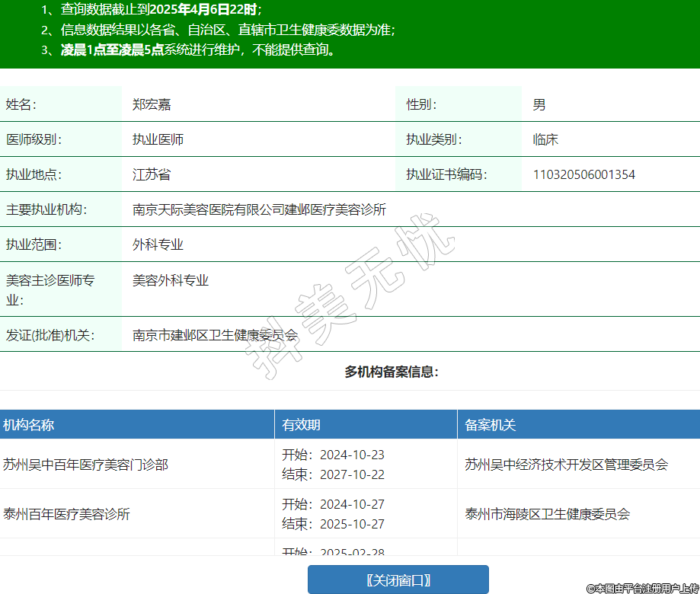Click the 关闭窗口 button
The width and height of the screenshot is (700, 594).
[398, 580]
